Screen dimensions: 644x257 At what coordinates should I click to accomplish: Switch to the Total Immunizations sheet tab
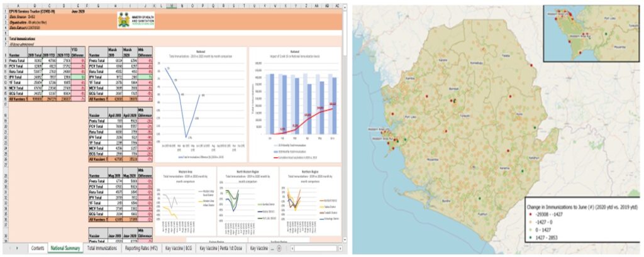[101, 248]
